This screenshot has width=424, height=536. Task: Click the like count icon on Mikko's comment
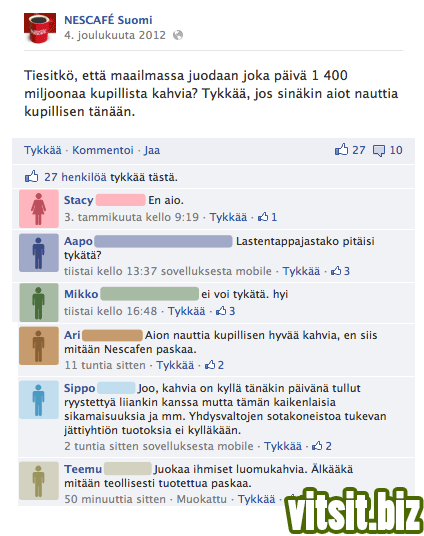tap(221, 311)
